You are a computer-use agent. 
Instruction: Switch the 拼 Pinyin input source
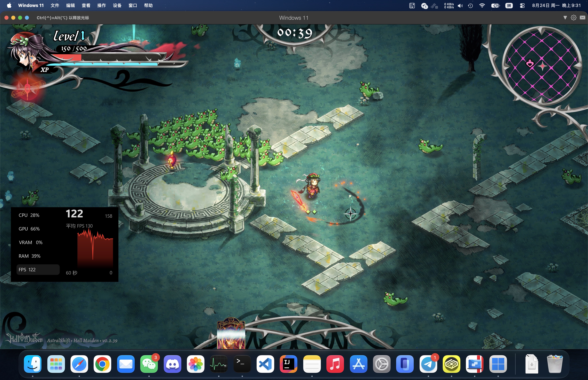[x=509, y=5]
